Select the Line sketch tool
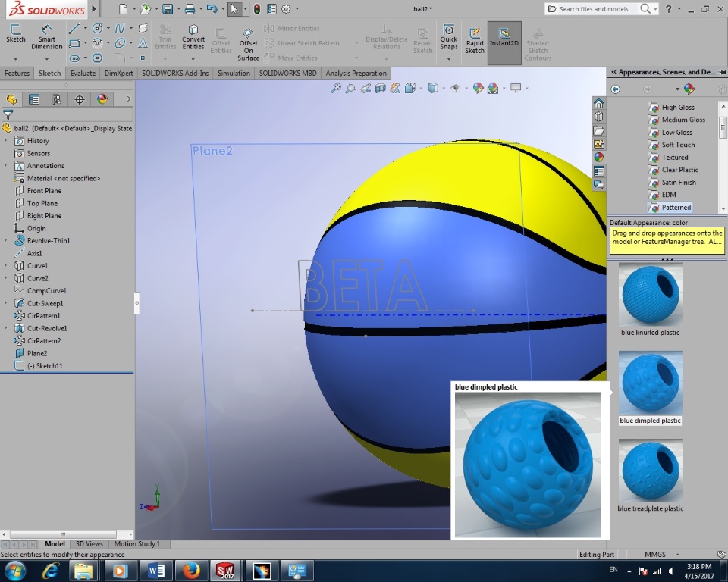Viewport: 728px width, 582px height. click(74, 29)
